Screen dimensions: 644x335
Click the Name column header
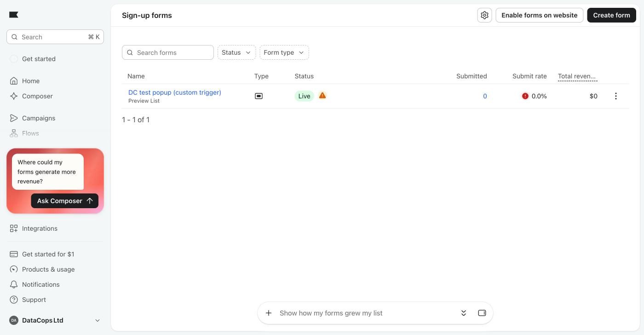pyautogui.click(x=136, y=76)
